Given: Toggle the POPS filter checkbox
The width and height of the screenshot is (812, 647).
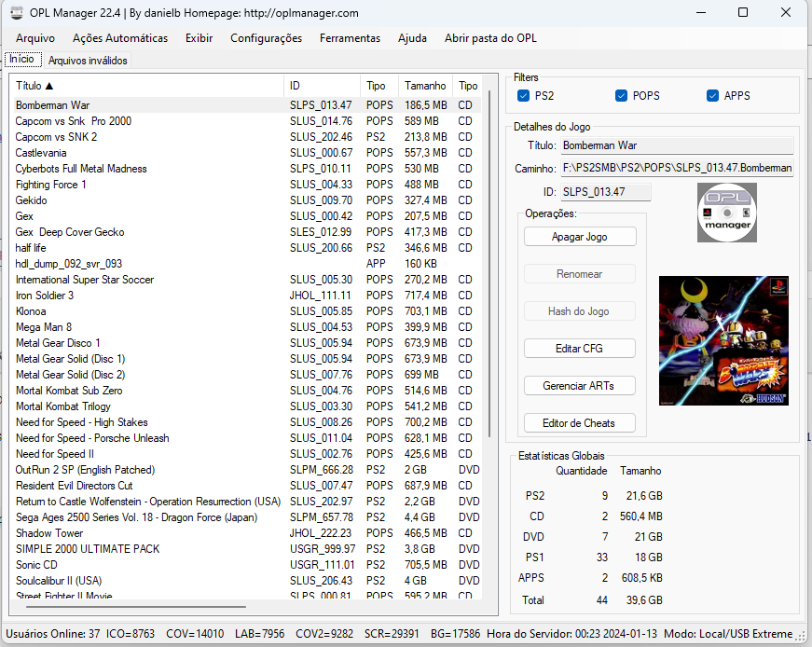Looking at the screenshot, I should (x=621, y=95).
